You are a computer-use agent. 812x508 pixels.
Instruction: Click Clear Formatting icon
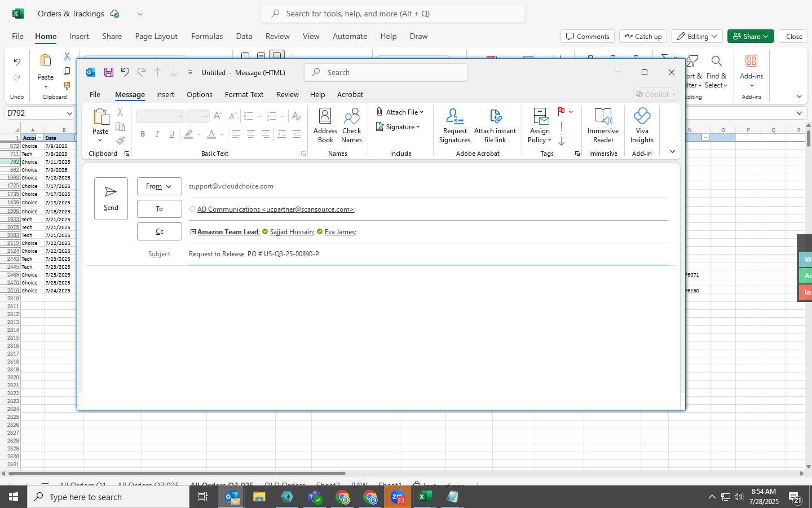click(296, 116)
